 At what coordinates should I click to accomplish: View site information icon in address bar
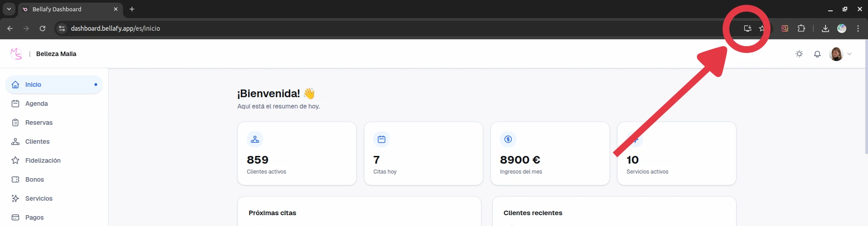click(62, 28)
